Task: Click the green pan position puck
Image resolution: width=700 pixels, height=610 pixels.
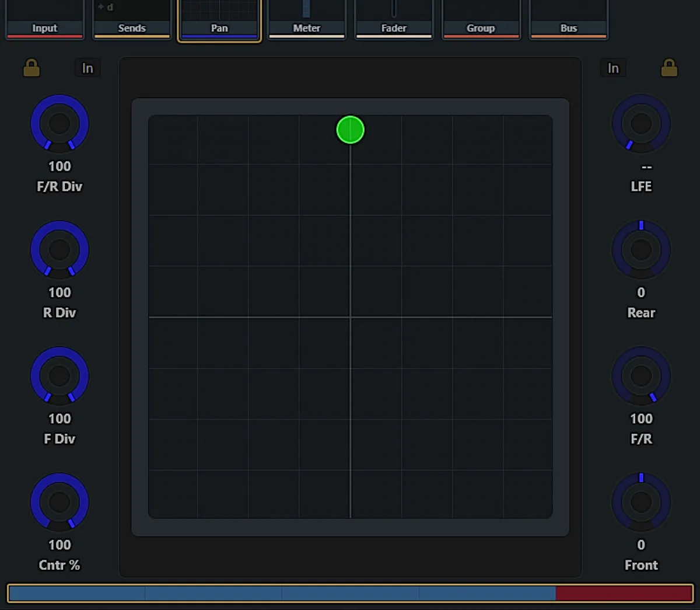Action: pos(351,130)
